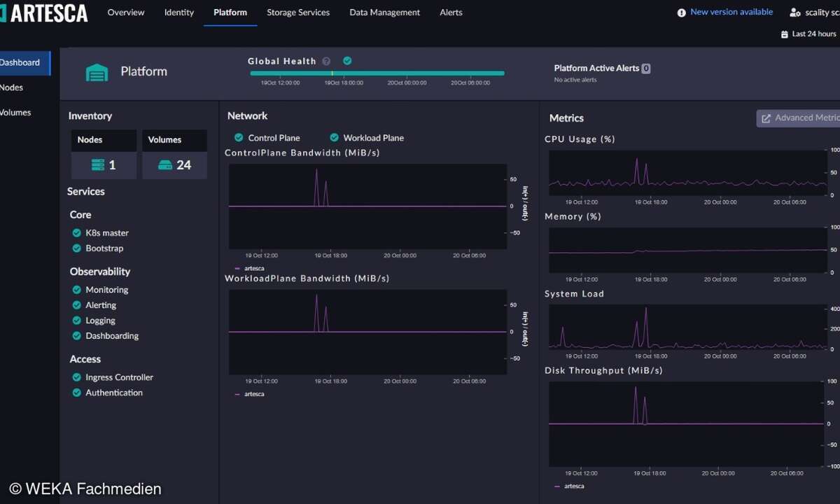Viewport: 840px width, 504px height.
Task: Click the New version available link
Action: click(731, 12)
